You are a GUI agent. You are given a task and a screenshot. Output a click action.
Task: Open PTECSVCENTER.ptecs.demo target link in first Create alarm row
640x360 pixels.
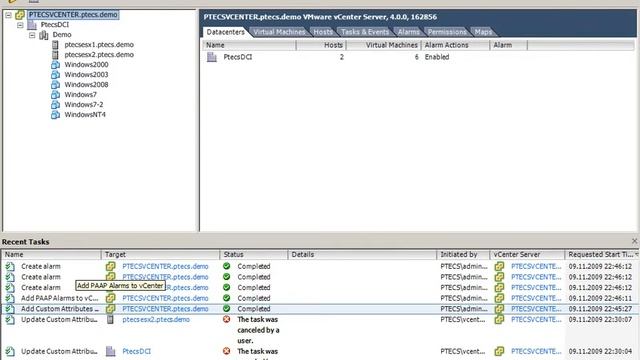coord(165,267)
